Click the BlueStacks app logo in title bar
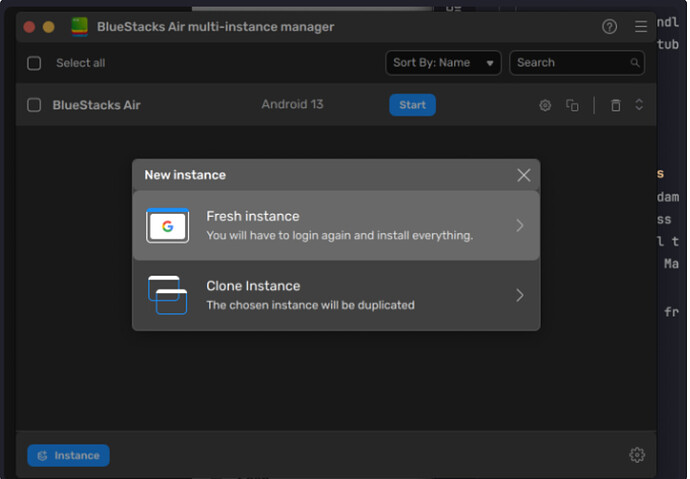 pos(80,27)
